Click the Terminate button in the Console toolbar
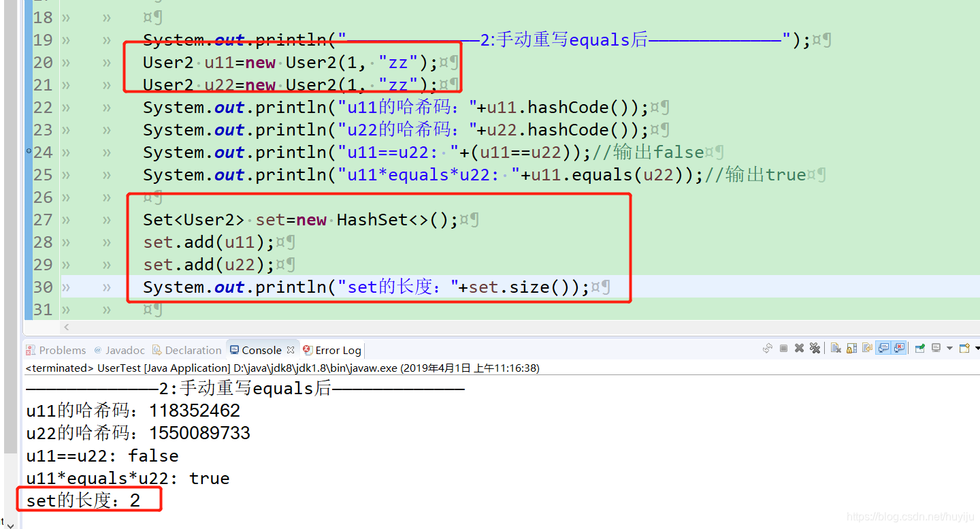The width and height of the screenshot is (980, 529). point(784,348)
